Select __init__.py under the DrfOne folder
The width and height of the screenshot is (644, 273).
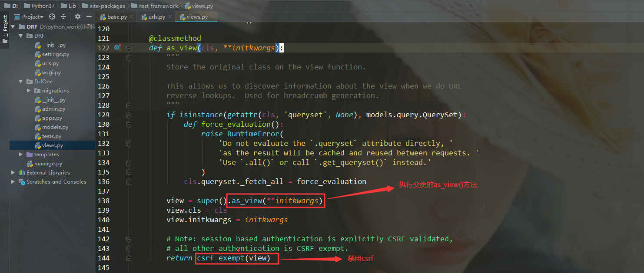pyautogui.click(x=52, y=100)
